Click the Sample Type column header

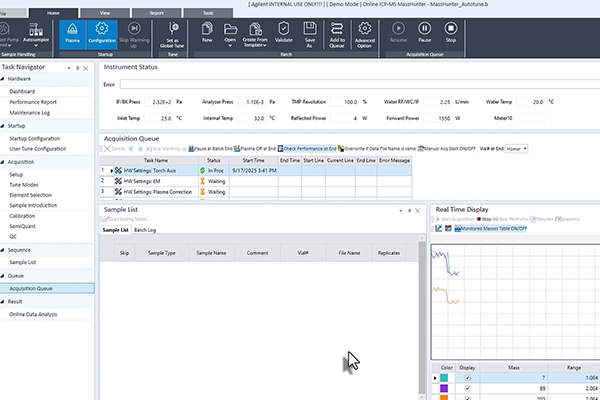click(161, 253)
